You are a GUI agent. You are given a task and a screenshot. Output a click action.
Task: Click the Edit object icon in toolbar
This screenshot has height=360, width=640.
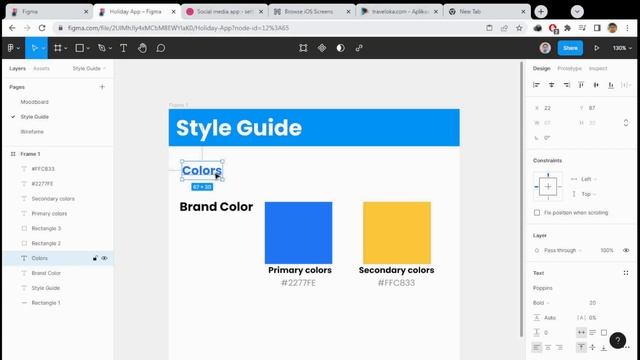point(303,48)
